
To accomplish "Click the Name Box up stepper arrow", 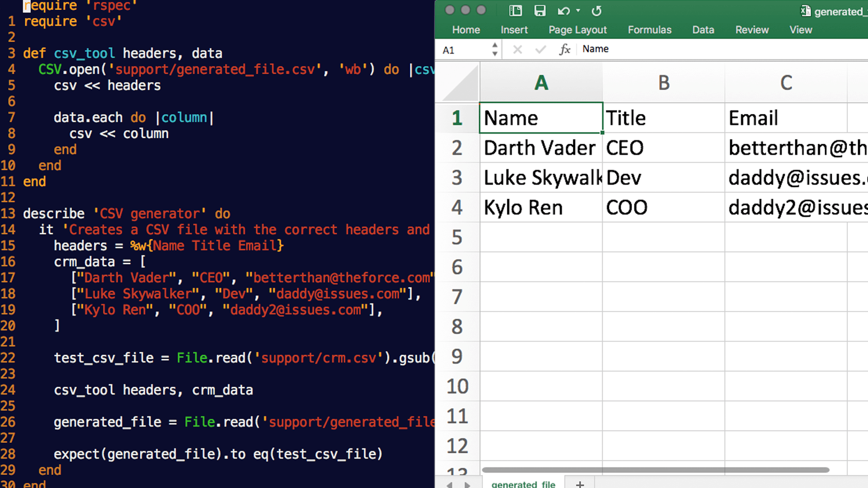I will pyautogui.click(x=494, y=45).
